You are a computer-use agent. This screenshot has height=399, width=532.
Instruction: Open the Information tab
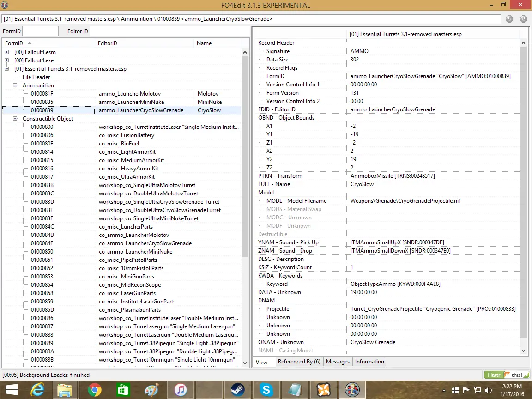pos(369,362)
